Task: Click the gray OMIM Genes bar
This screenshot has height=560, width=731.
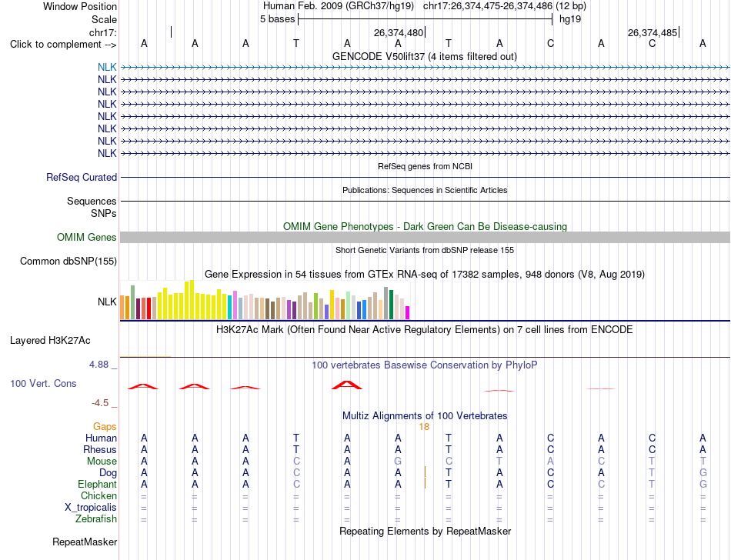Action: coord(425,237)
